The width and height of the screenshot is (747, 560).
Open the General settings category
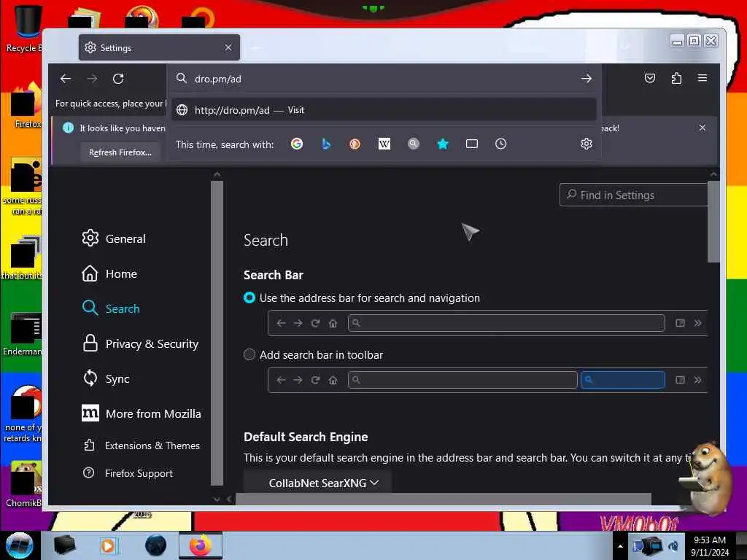114,238
